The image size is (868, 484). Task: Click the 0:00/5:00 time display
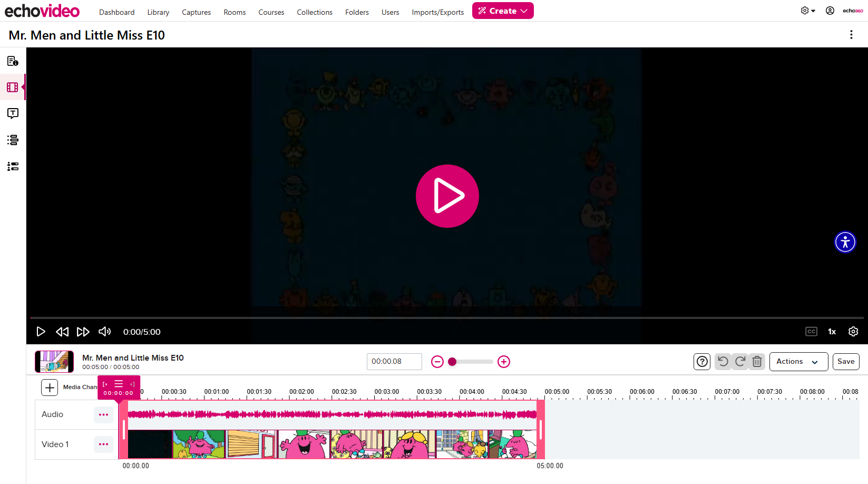point(142,332)
